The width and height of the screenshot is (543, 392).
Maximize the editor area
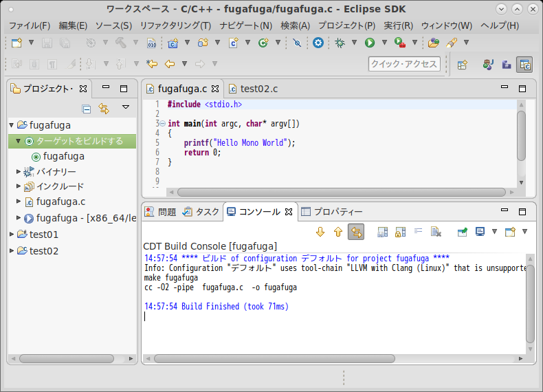click(x=522, y=89)
